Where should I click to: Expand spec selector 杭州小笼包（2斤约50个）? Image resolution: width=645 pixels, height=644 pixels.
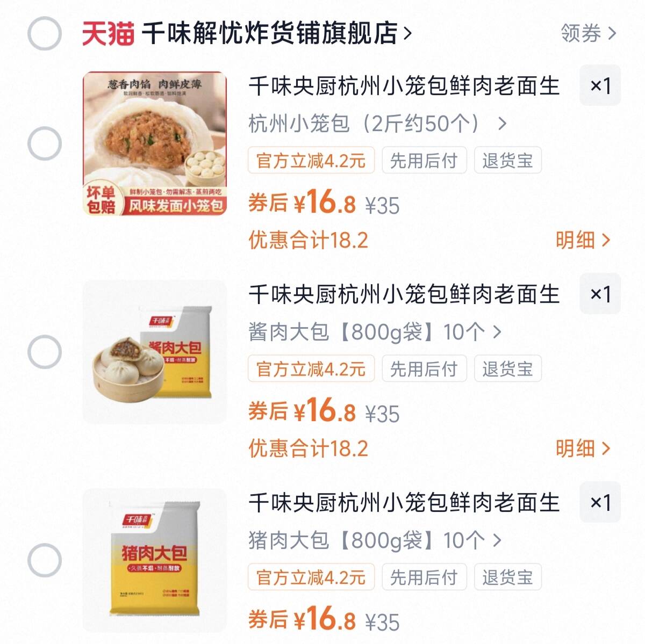point(376,124)
